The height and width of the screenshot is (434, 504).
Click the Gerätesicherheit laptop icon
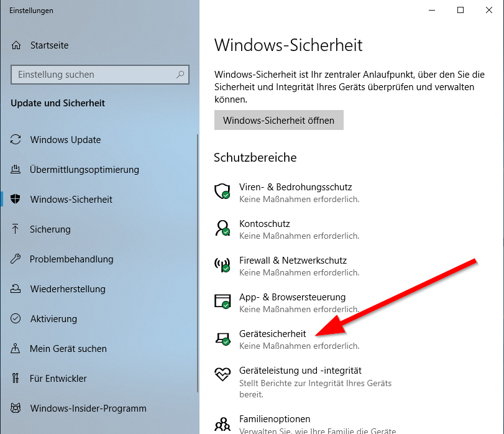point(222,339)
